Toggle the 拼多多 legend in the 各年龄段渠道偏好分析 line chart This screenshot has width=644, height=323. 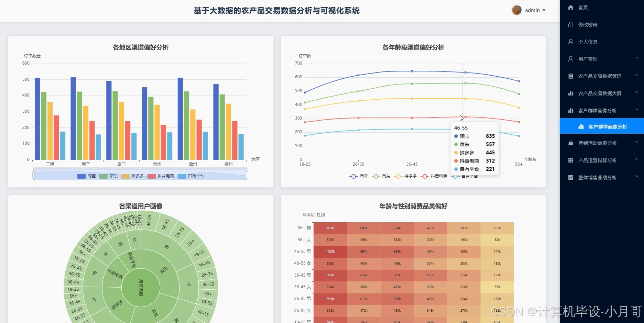[x=405, y=176]
